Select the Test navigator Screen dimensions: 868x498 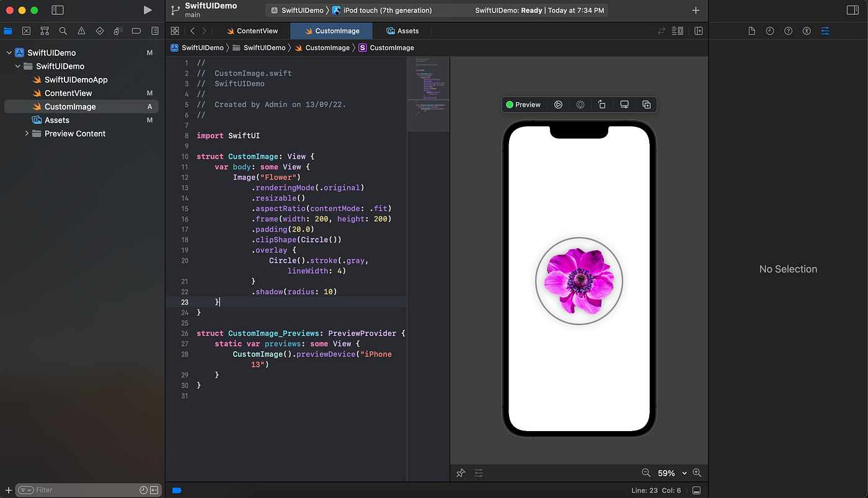click(99, 30)
